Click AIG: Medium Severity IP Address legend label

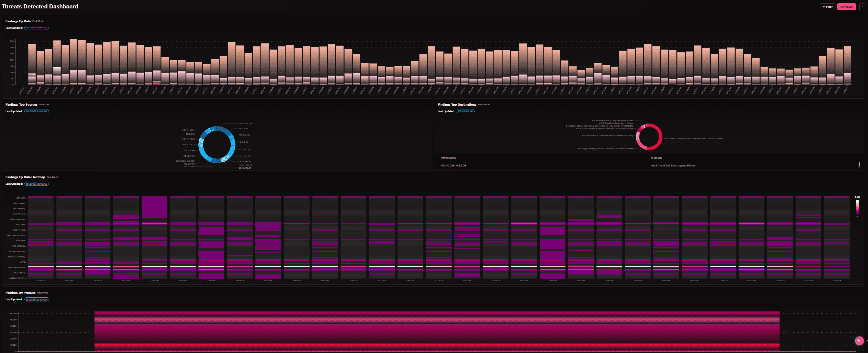(694, 138)
